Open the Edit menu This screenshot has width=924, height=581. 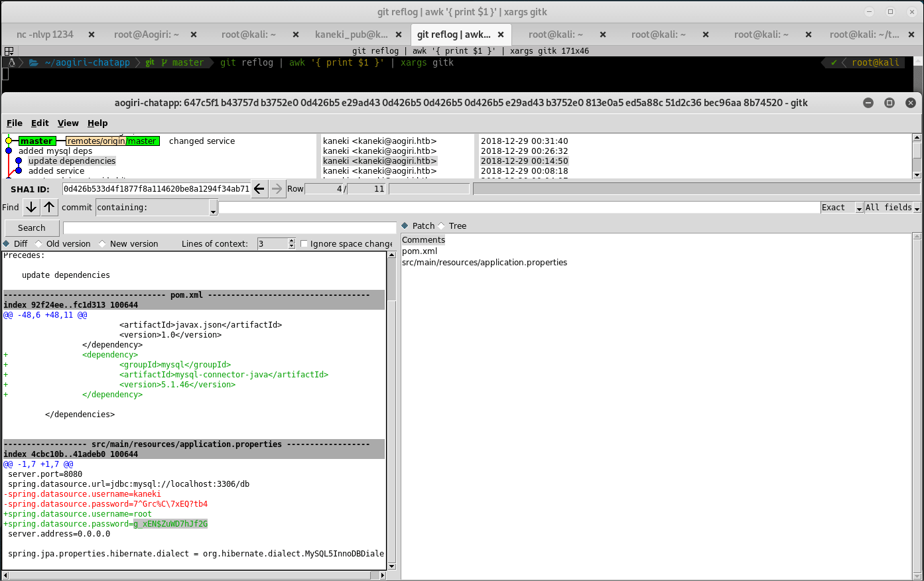click(40, 123)
